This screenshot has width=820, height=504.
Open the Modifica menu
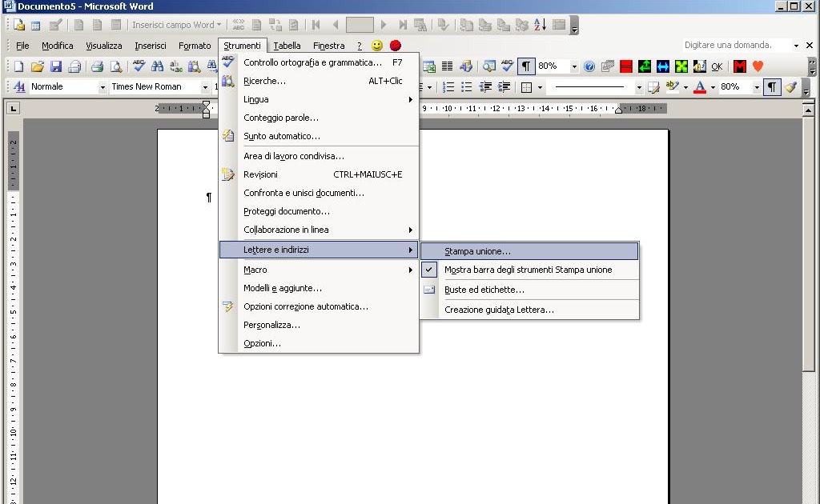(58, 46)
